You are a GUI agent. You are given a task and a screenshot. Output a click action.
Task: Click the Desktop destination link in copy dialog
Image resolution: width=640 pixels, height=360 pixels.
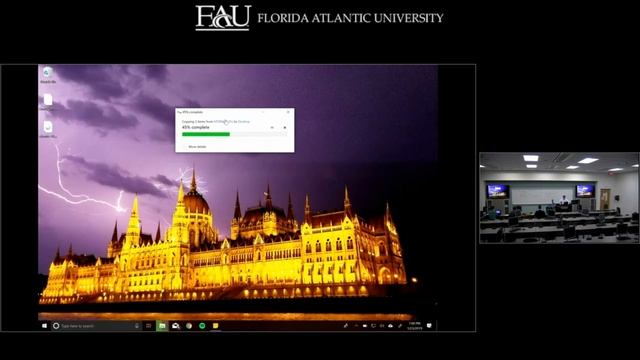(244, 122)
